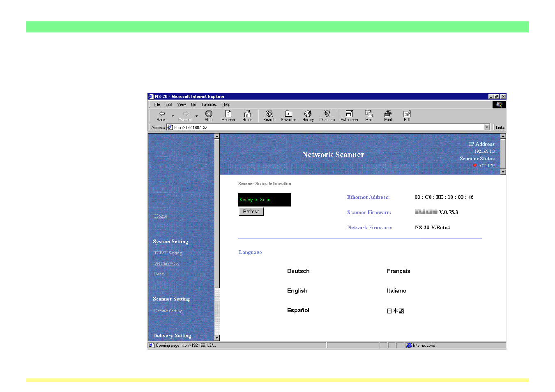Viewport: 555px width, 392px height.
Task: Print the page with Print icon
Action: [x=388, y=116]
